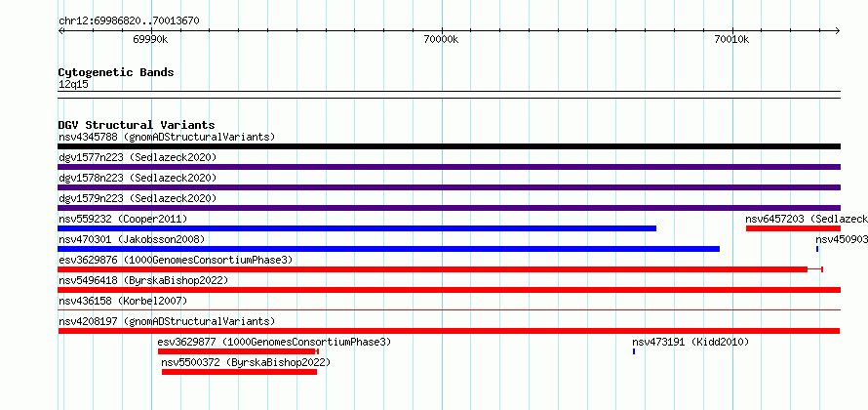Open the esv3629876 (1000GenomesConsortiumPhase3) label
Screen dimensions: 868x410
(176, 260)
